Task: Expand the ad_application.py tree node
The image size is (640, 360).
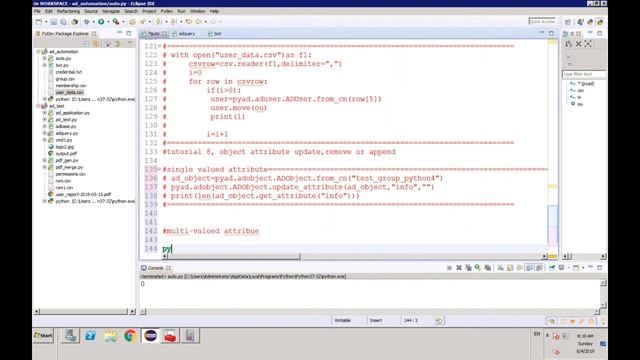Action: tap(44, 113)
